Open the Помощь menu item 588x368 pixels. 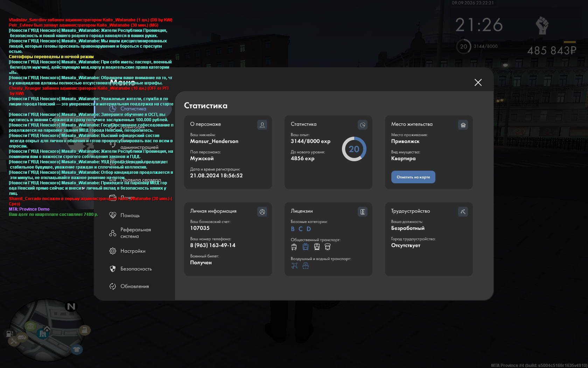[x=130, y=215]
